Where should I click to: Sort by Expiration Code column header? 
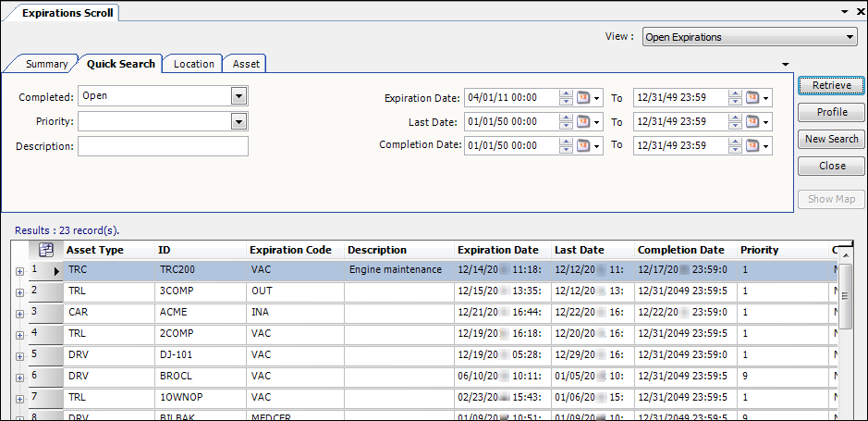click(x=290, y=250)
